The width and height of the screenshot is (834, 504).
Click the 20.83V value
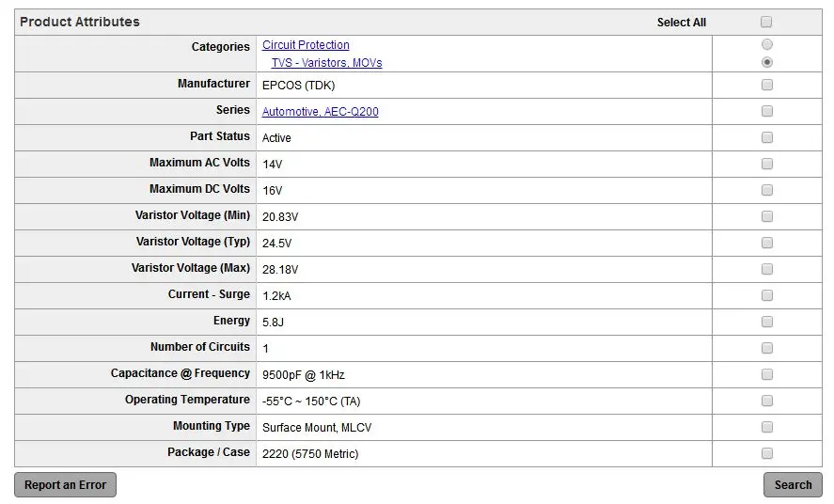pos(280,217)
